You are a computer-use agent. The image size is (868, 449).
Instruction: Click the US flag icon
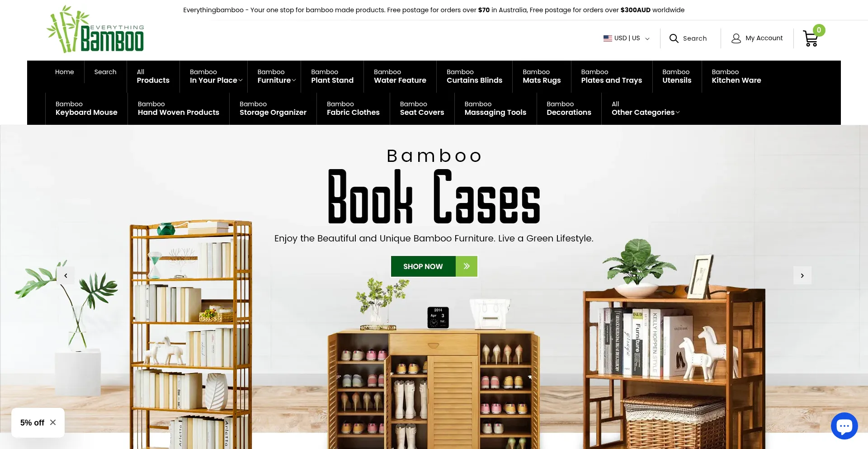point(608,38)
